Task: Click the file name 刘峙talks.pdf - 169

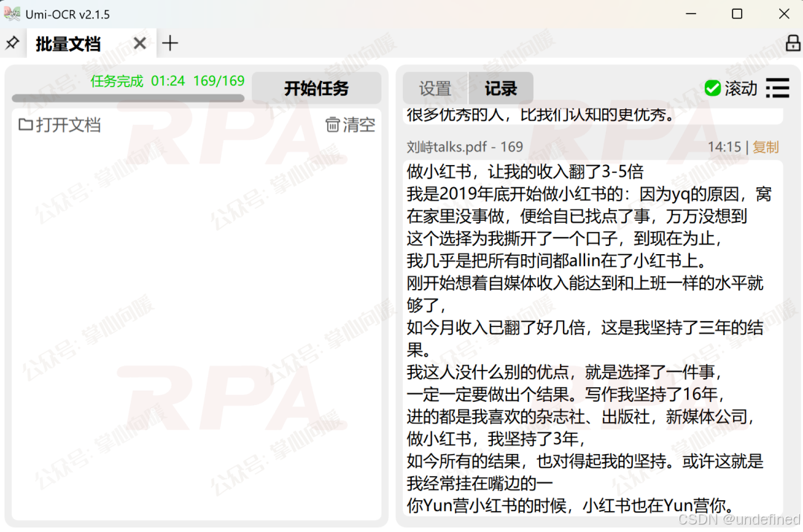Action: tap(465, 147)
